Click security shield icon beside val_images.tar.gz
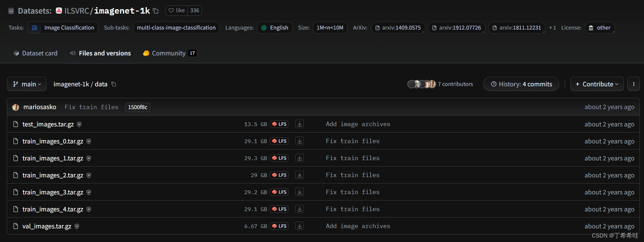Viewport: 644px width, 242px height. (77, 226)
